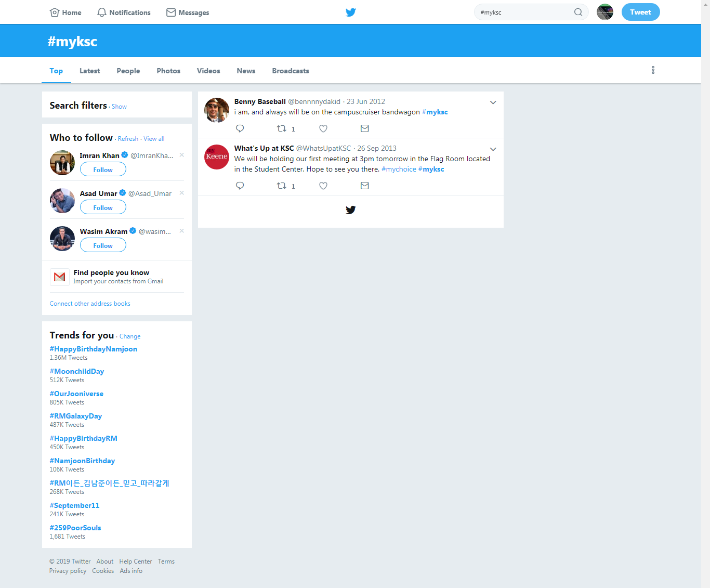Click the #mychoice hashtag in tweet

(x=399, y=169)
